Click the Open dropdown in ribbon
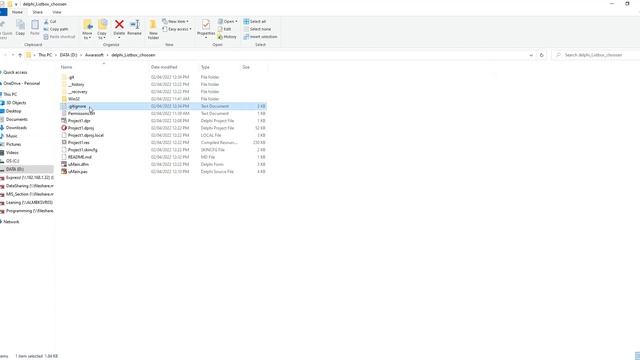Viewport: 640px width, 360px height. [x=227, y=21]
